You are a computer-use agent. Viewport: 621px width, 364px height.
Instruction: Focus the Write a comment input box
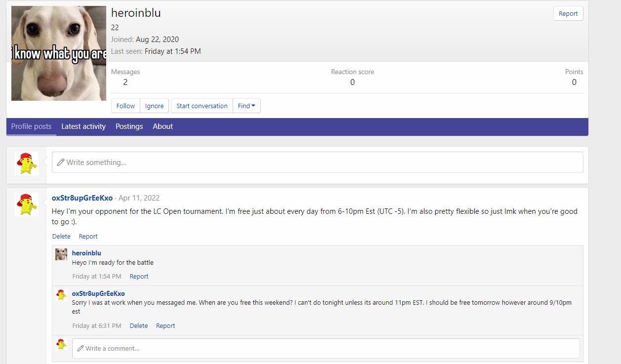pyautogui.click(x=326, y=348)
